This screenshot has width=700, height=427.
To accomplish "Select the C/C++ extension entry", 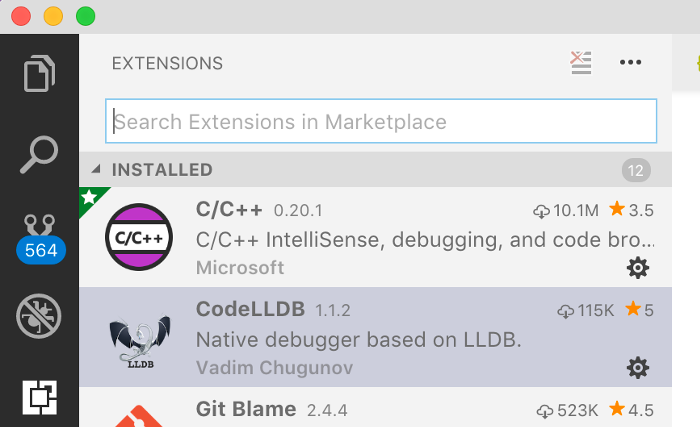I will [x=375, y=237].
